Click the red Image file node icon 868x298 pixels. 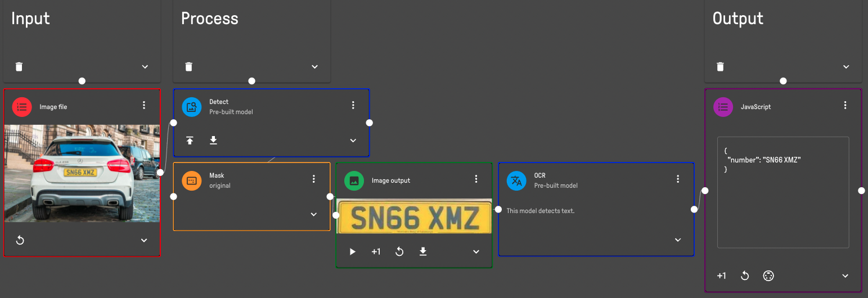pos(22,107)
